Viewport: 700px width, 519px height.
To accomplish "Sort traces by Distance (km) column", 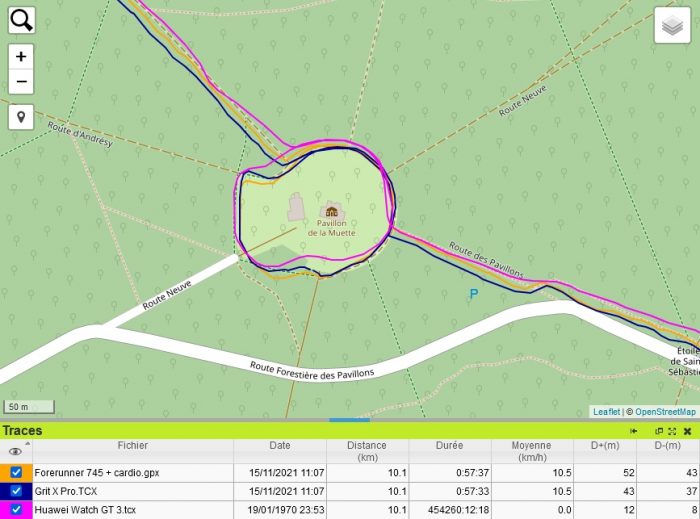I will click(x=367, y=451).
